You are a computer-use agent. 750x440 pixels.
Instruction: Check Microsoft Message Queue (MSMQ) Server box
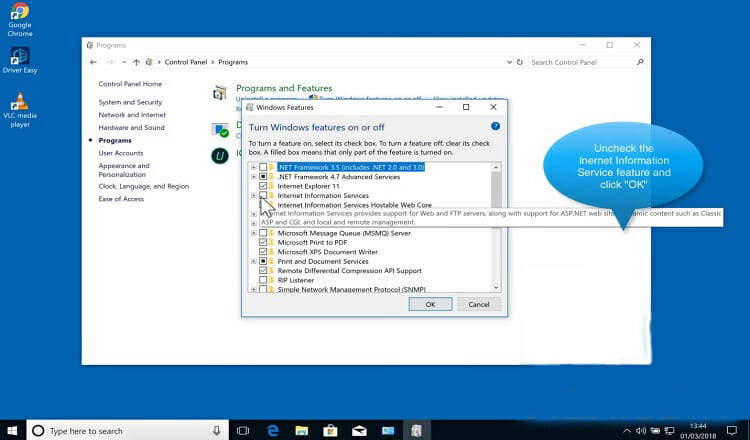pos(263,233)
